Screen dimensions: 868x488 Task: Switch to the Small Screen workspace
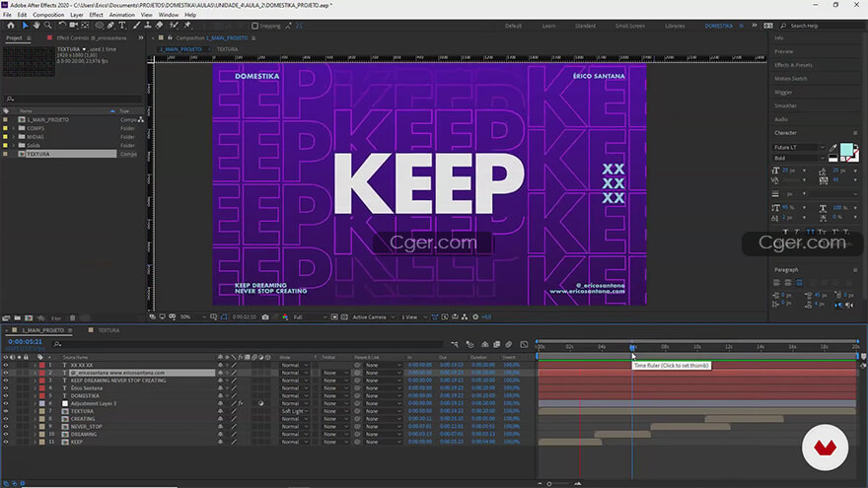[630, 26]
